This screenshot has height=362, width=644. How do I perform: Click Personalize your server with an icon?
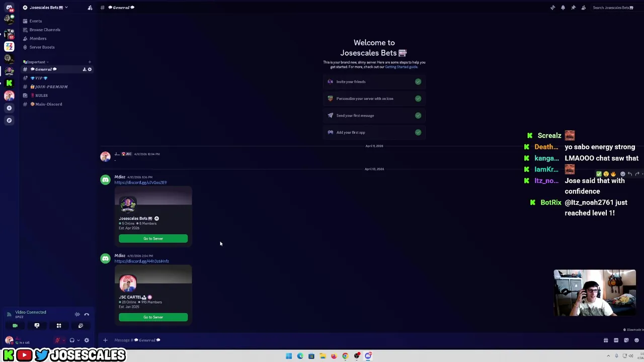click(x=374, y=99)
